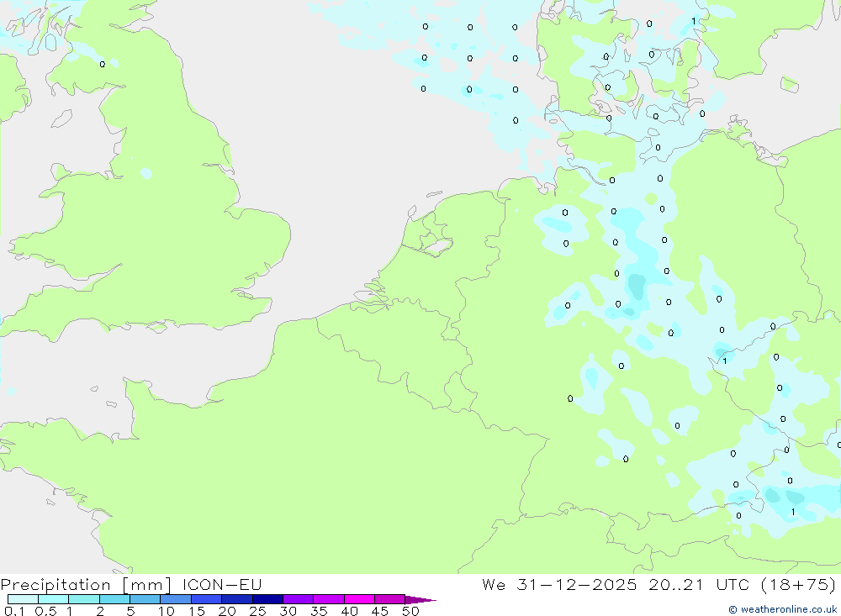Click the 'We 31-12-2025 20..21 UTC (18+75)' timestamp
This screenshot has height=616, width=841.
pos(659,584)
